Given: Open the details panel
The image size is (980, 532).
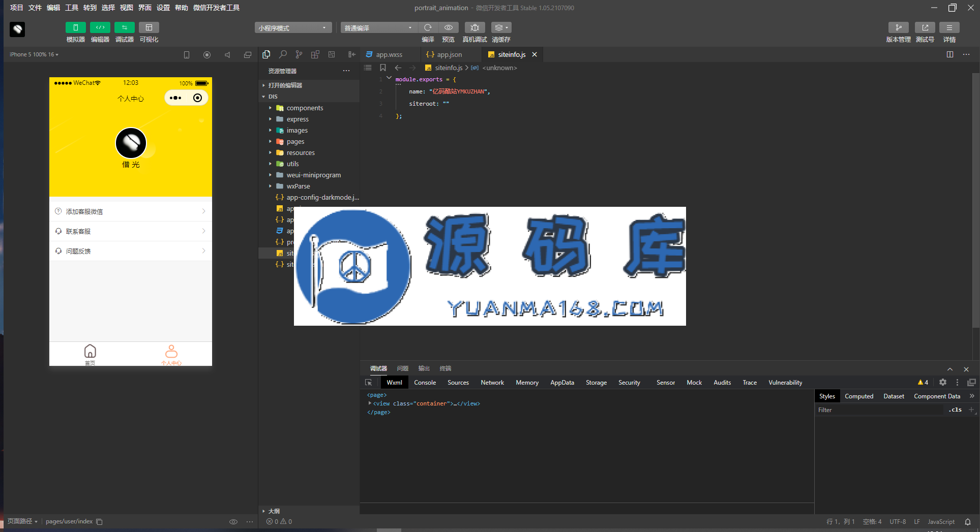Looking at the screenshot, I should click(949, 27).
